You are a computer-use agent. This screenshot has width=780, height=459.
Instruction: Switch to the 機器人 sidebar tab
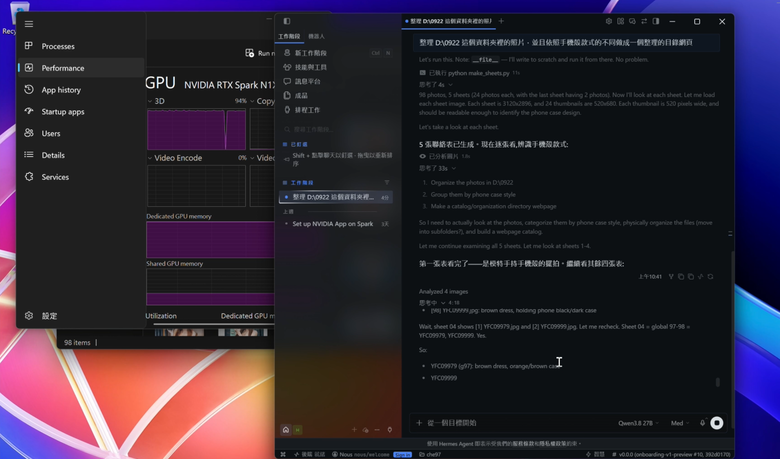316,36
